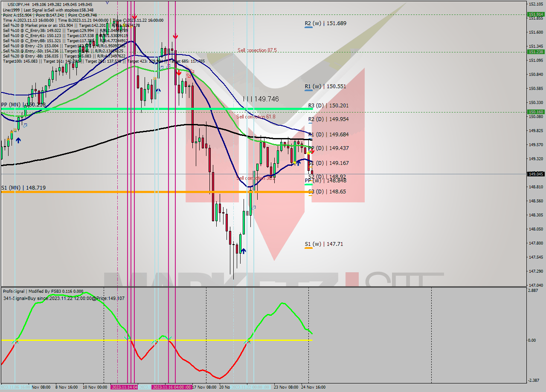Click the yellow star marker near the PP (D) level
Screen dimensions: 546x392
point(308,153)
